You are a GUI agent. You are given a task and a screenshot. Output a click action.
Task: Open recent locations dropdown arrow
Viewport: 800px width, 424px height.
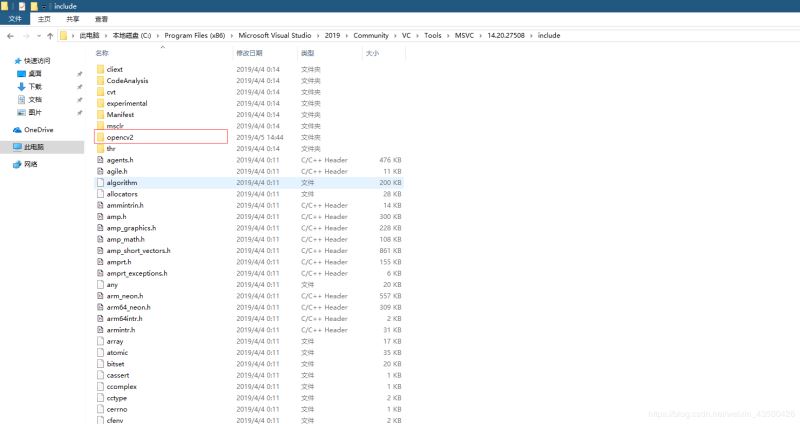click(39, 36)
